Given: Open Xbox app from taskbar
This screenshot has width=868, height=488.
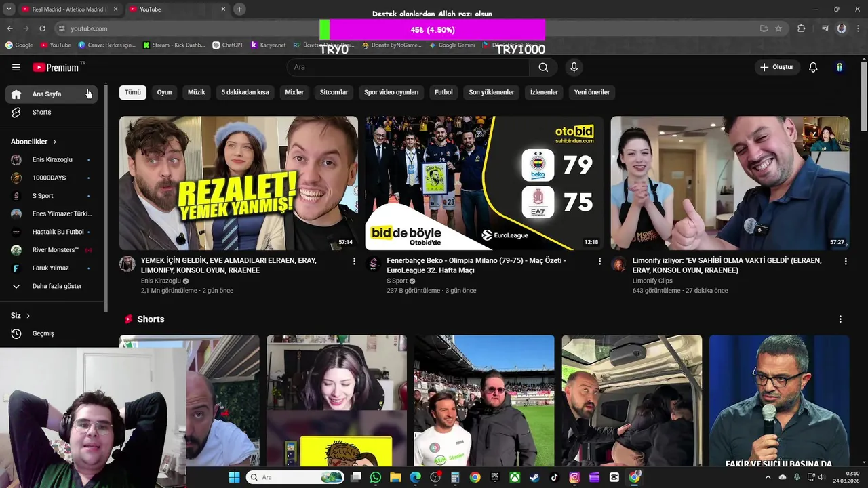Looking at the screenshot, I should point(515,477).
